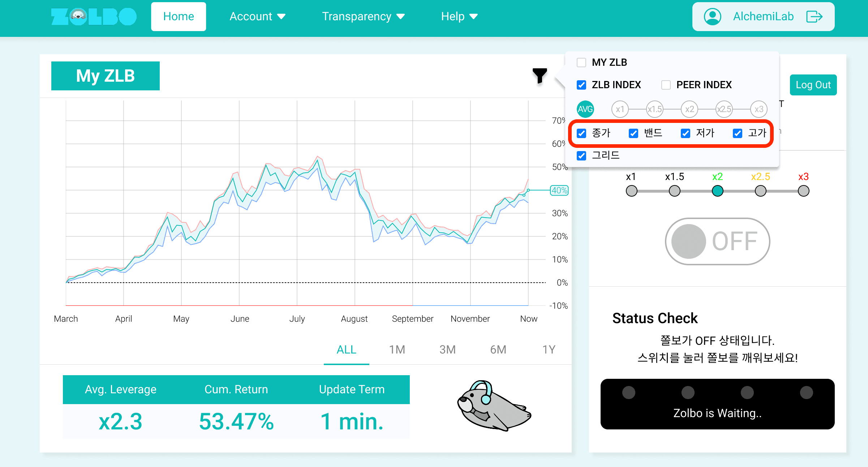Expand the Account dropdown menu
Viewport: 868px width, 467px height.
(x=257, y=17)
